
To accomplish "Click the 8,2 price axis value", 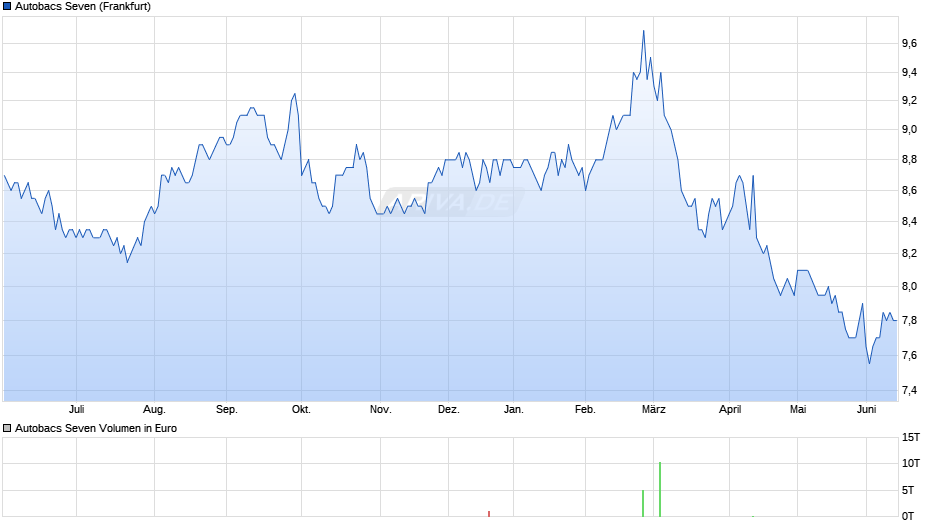I will click(909, 254).
